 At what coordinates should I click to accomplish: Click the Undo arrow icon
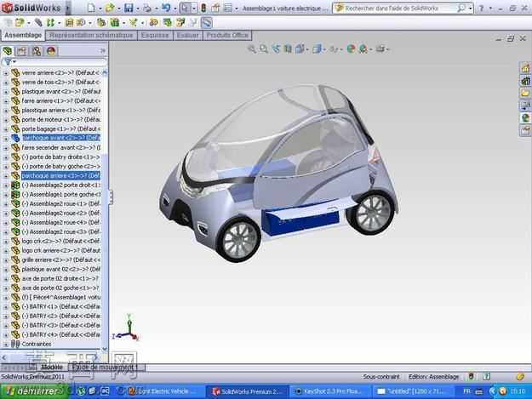click(x=166, y=8)
